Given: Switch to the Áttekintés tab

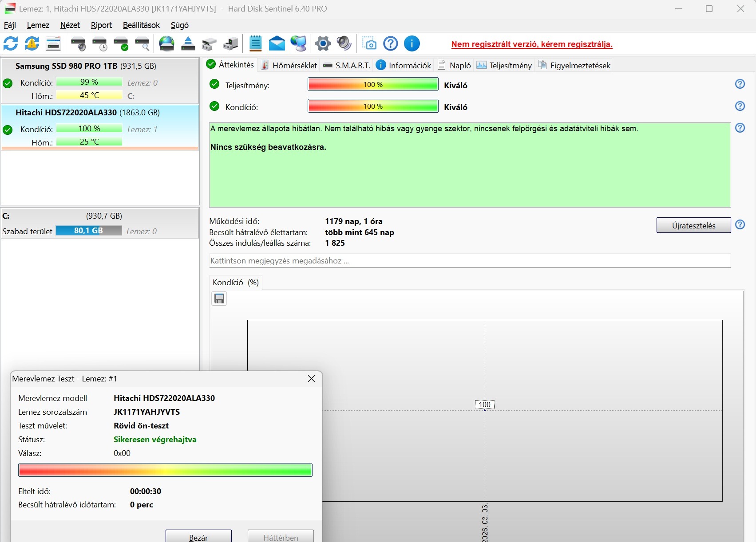Looking at the screenshot, I should pyautogui.click(x=230, y=65).
